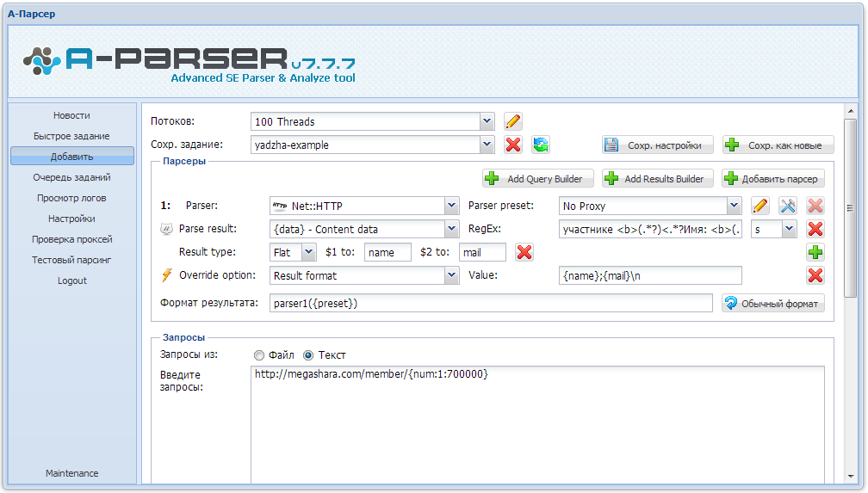Remove Net::HTTP parser via faded red cross

(815, 206)
